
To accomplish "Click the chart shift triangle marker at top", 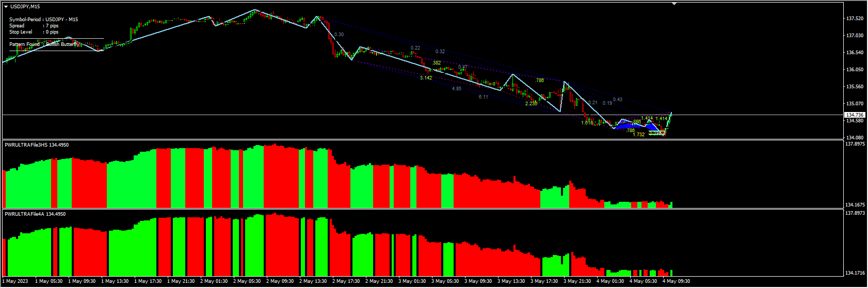I will [674, 4].
